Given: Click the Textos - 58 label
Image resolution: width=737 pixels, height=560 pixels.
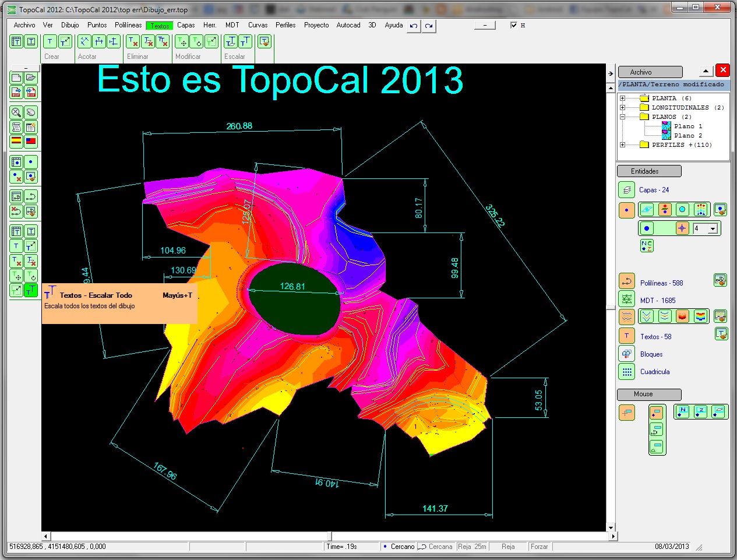Looking at the screenshot, I should tap(655, 337).
